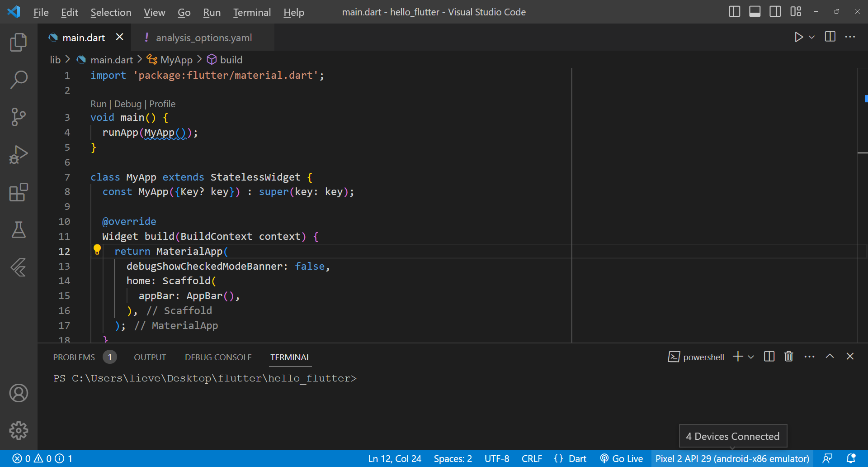Select the Pixel 2 API 29 device
The width and height of the screenshot is (868, 467).
732,458
